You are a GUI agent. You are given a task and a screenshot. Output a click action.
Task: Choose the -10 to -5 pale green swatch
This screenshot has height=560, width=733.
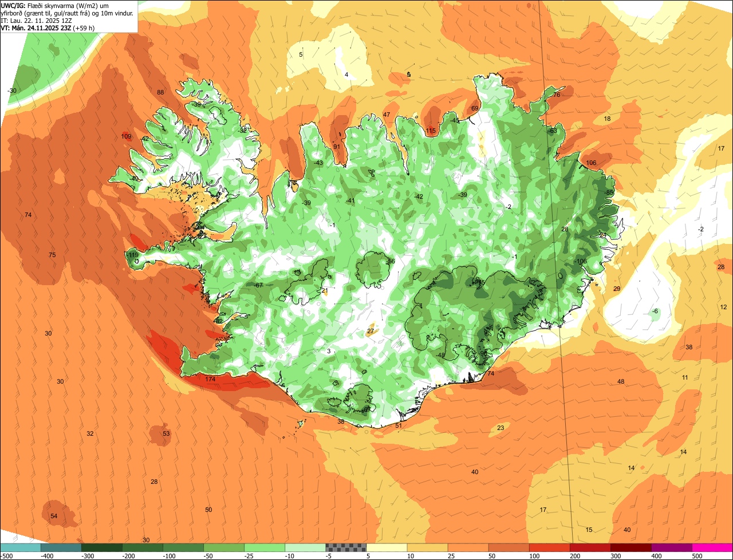click(x=305, y=547)
